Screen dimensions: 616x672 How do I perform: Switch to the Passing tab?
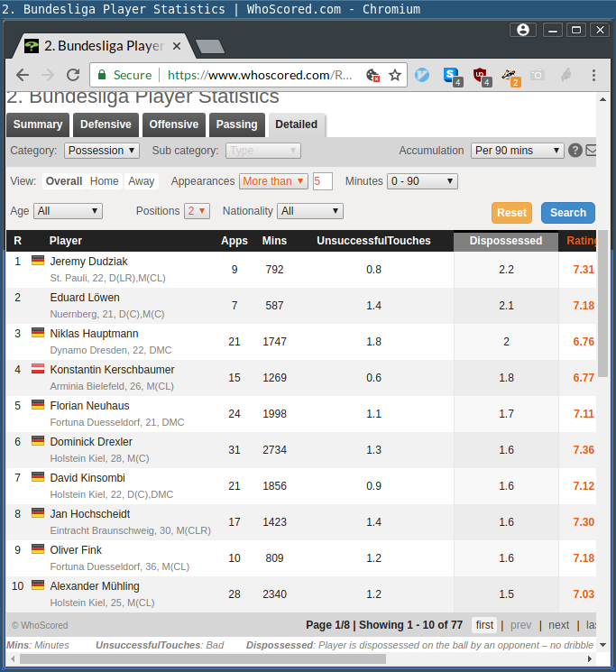point(237,124)
